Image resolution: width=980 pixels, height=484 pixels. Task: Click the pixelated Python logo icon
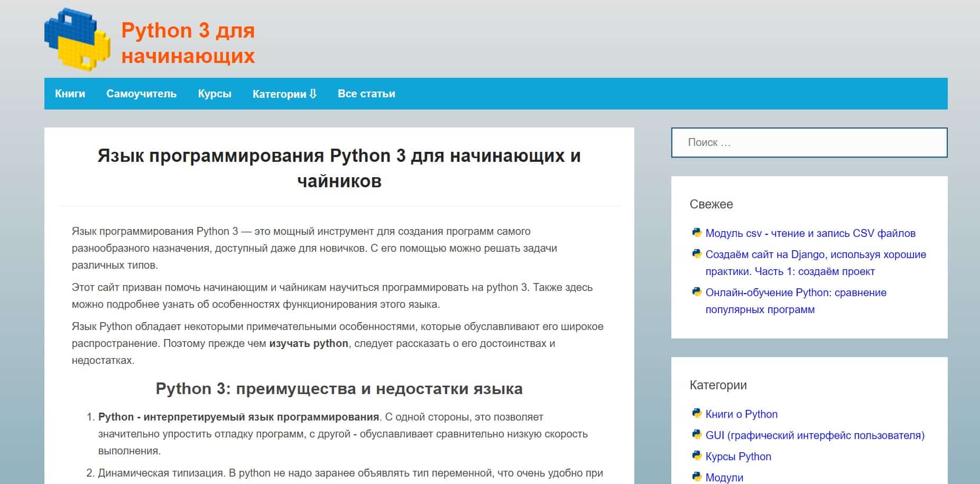[x=77, y=39]
